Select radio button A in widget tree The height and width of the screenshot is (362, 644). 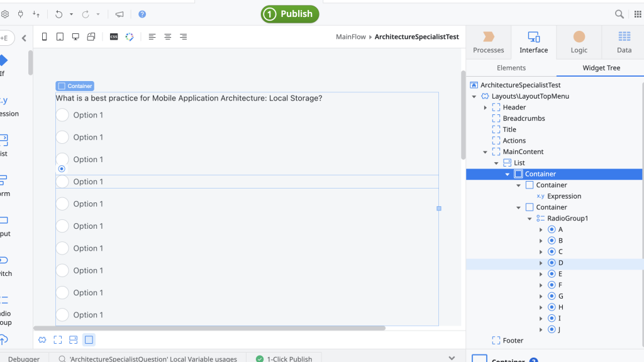pos(560,229)
